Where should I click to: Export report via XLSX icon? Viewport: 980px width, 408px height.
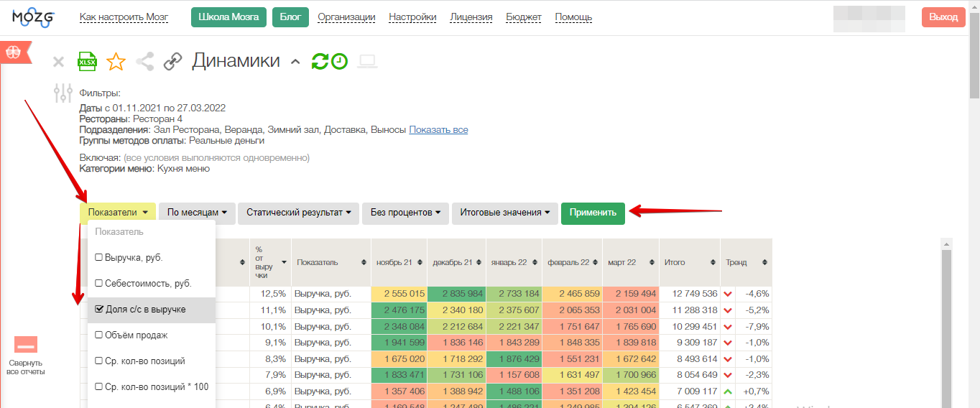[x=87, y=62]
